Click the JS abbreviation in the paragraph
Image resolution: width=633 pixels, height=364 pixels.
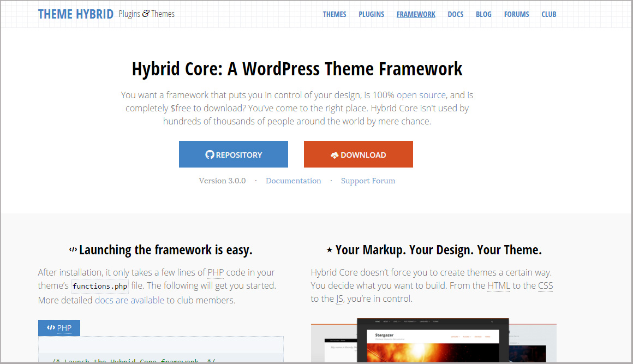tap(339, 299)
